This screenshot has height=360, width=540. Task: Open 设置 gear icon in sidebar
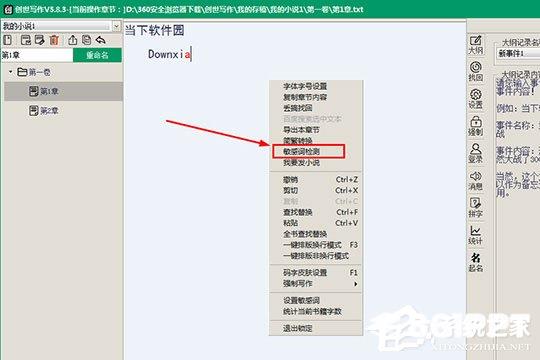tap(476, 99)
